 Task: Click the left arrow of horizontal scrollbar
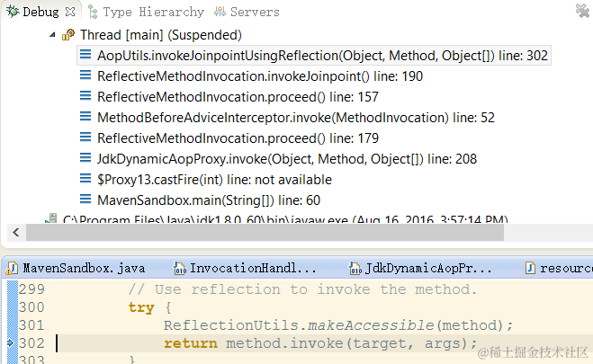tap(16, 232)
